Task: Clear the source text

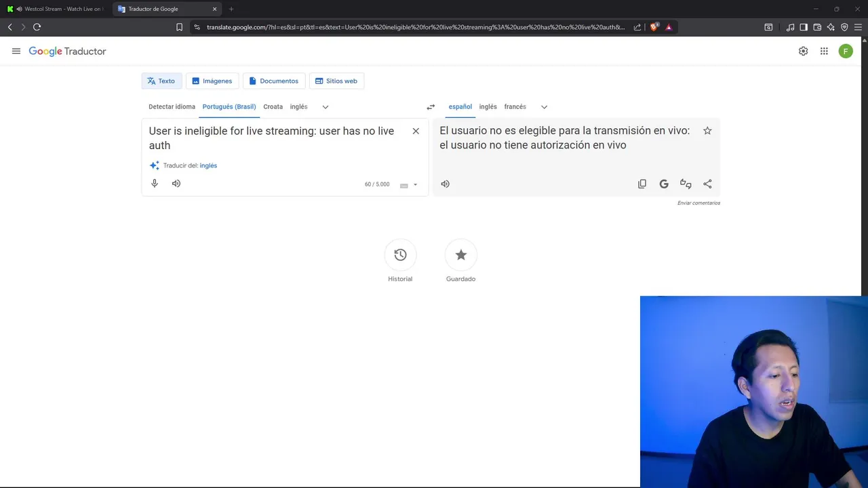Action: click(416, 131)
